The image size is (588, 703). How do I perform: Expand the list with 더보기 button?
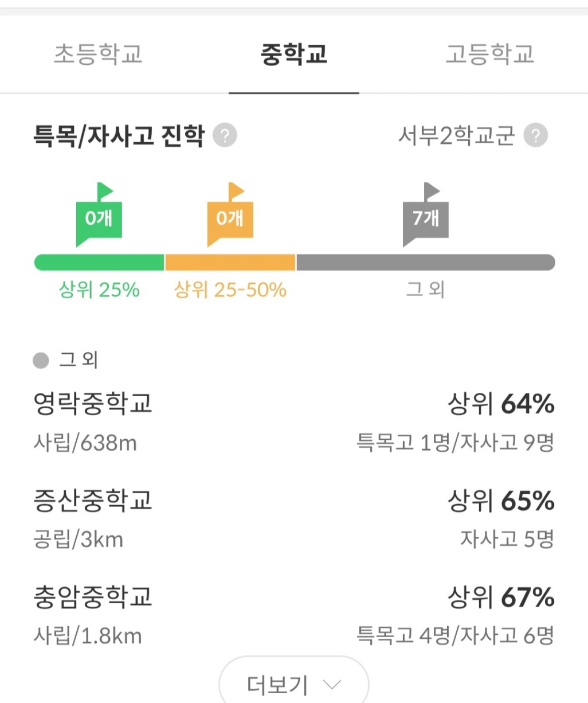tap(294, 684)
